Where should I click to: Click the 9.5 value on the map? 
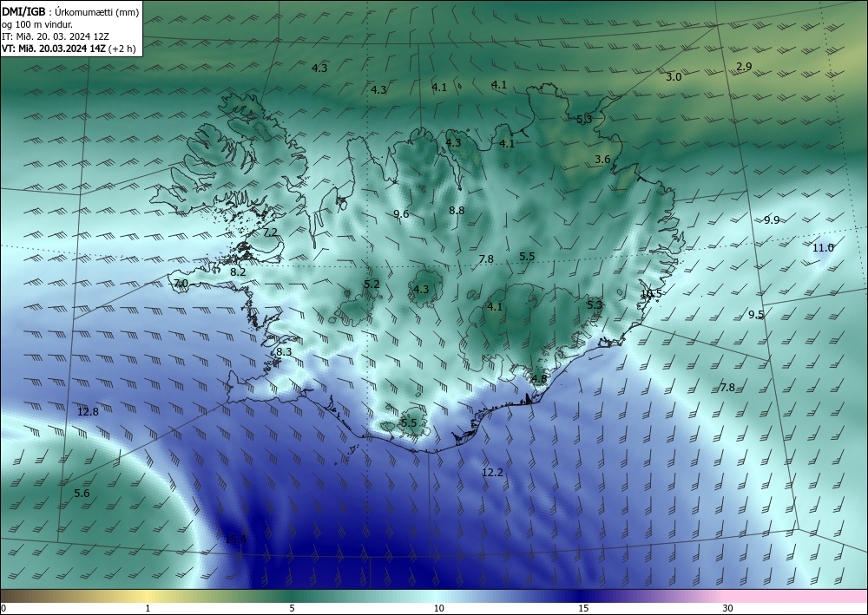756,315
